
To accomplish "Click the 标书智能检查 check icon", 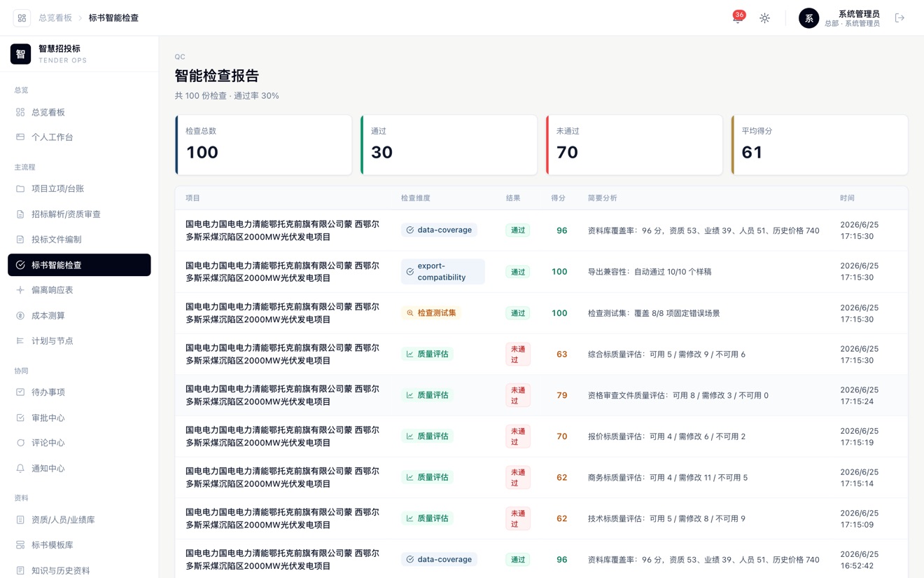I will pyautogui.click(x=20, y=265).
